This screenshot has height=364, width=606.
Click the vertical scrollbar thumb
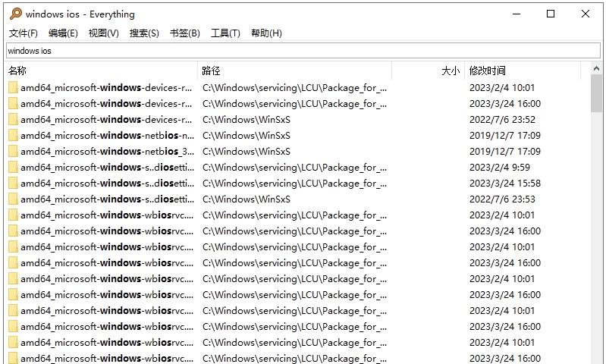pos(596,94)
